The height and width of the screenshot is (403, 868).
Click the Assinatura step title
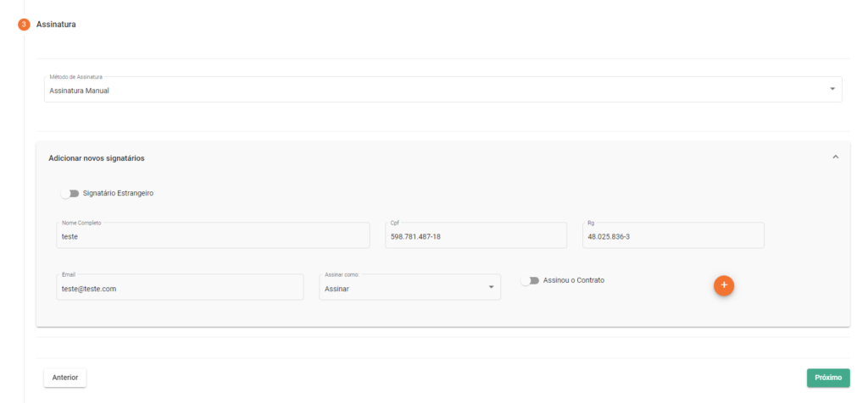[x=56, y=25]
